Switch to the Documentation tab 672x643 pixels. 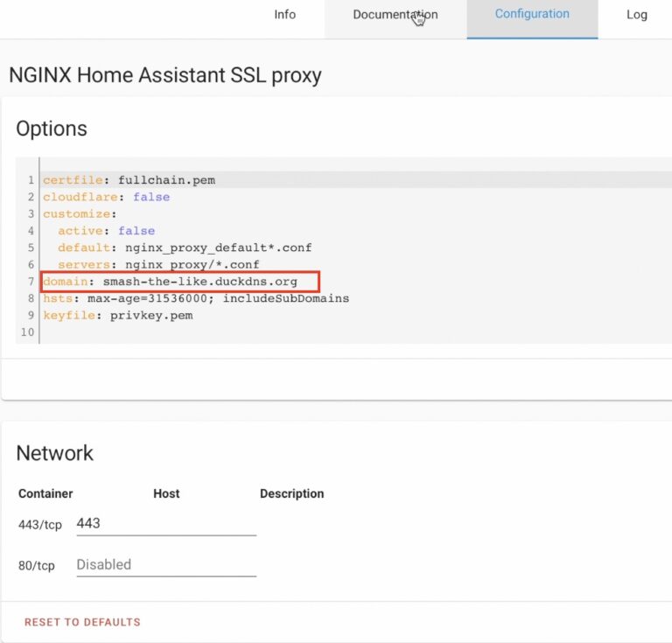395,15
